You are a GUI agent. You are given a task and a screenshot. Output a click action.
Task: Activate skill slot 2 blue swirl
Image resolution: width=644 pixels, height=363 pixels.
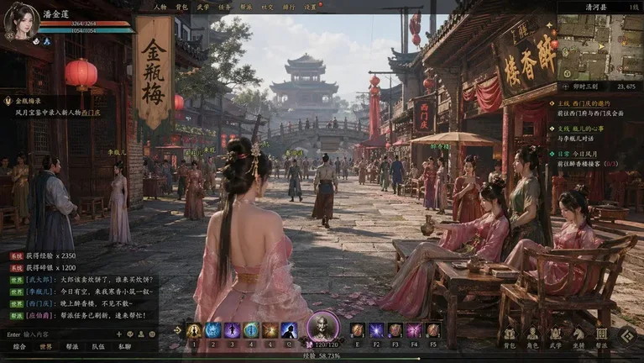click(212, 330)
